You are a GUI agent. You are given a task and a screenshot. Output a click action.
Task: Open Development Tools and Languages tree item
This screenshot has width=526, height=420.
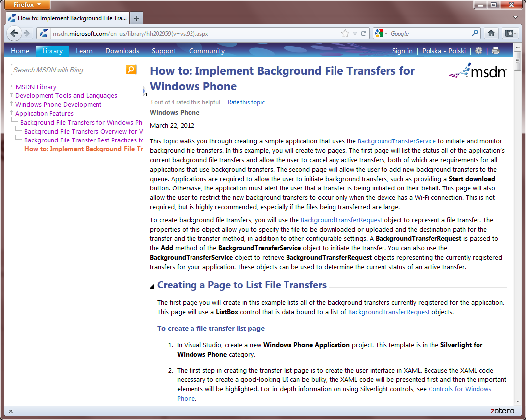(66, 96)
